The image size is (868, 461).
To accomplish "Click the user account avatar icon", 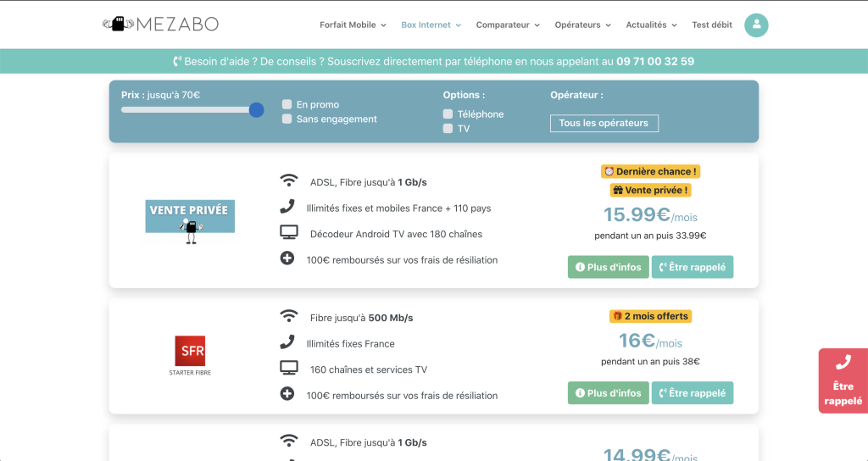I will [755, 25].
